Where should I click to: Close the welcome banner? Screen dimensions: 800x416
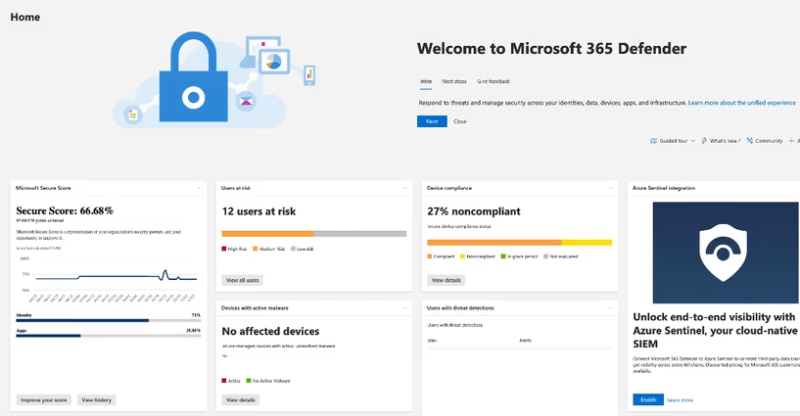pyautogui.click(x=460, y=121)
